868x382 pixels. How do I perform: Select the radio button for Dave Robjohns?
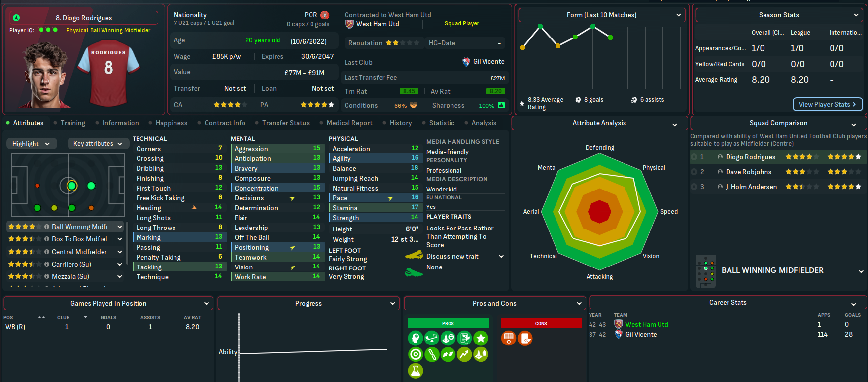tap(694, 172)
